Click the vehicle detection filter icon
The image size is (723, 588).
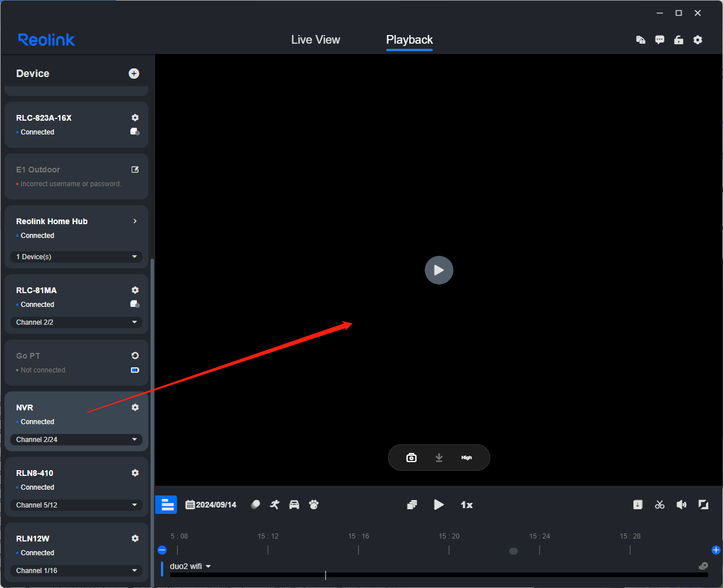click(294, 505)
